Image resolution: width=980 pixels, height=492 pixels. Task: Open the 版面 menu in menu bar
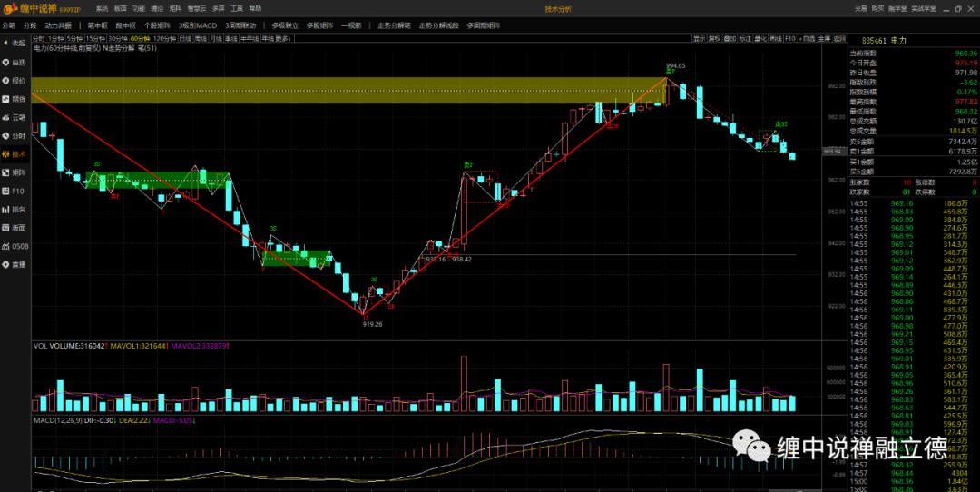click(x=120, y=9)
